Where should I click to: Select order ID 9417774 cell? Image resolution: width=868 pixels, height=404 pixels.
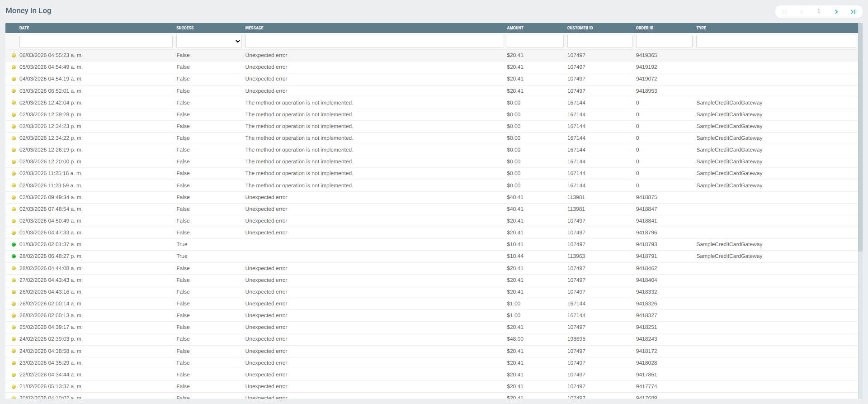[646, 386]
